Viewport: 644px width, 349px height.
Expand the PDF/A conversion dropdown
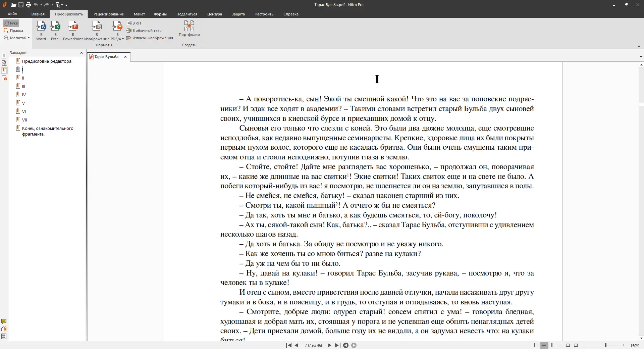click(123, 39)
